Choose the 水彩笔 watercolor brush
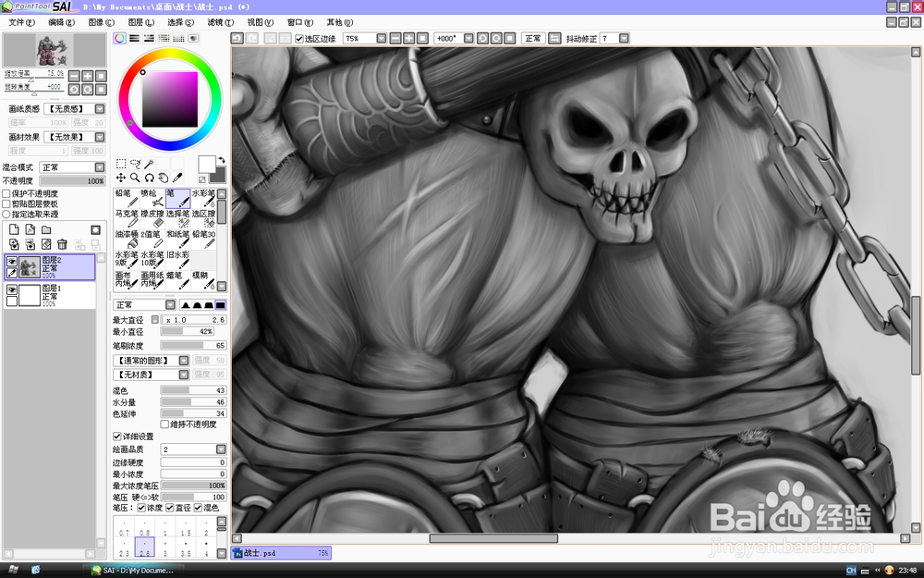The height and width of the screenshot is (578, 924). click(203, 198)
